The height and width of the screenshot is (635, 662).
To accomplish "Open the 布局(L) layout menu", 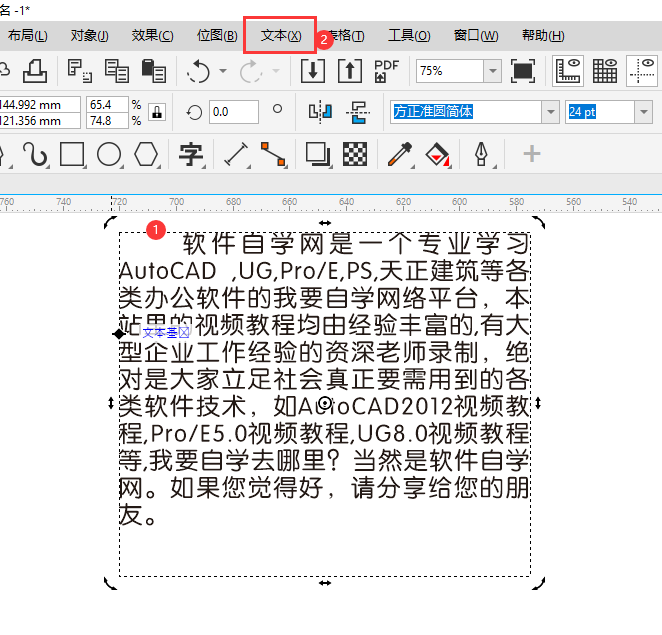I will click(27, 35).
